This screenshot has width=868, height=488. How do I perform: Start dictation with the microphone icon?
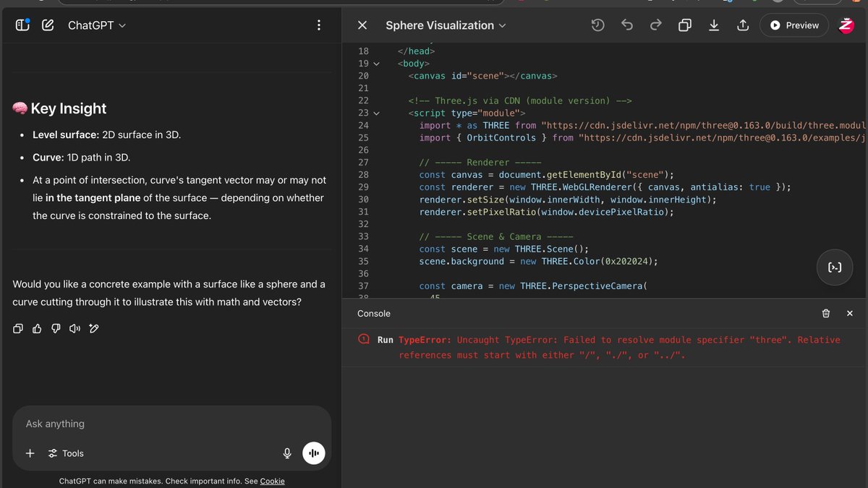pos(287,453)
